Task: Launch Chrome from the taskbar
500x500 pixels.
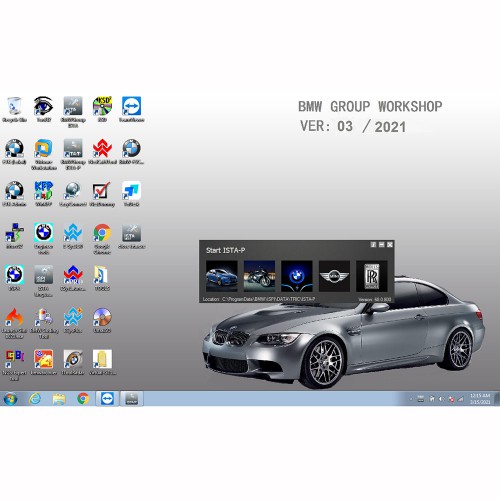Action: [x=83, y=399]
